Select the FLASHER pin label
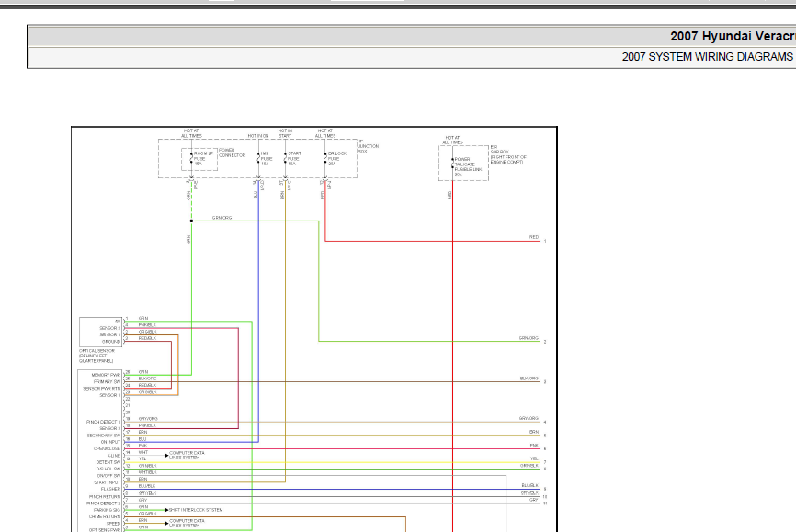This screenshot has width=796, height=532. [110, 489]
